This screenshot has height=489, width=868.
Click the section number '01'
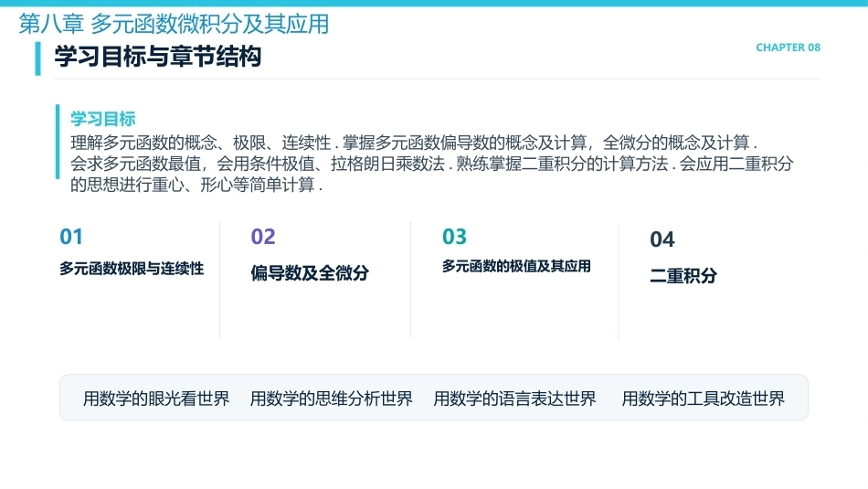(71, 237)
